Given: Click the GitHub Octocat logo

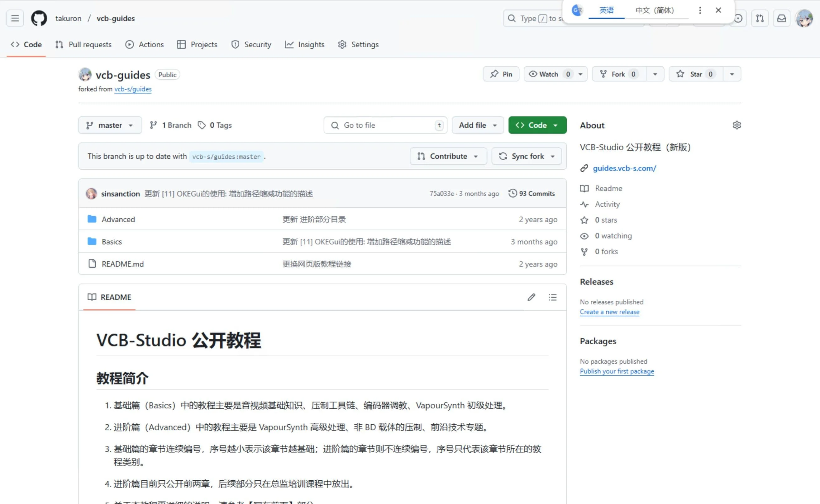Looking at the screenshot, I should 39,18.
